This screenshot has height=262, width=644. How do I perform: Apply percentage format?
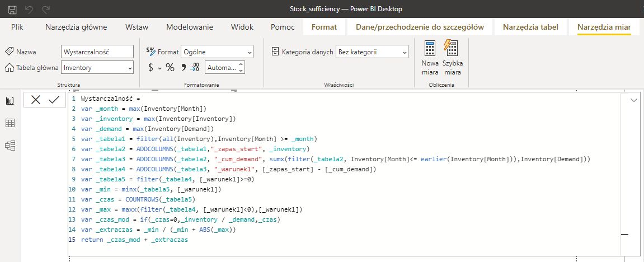[x=170, y=67]
